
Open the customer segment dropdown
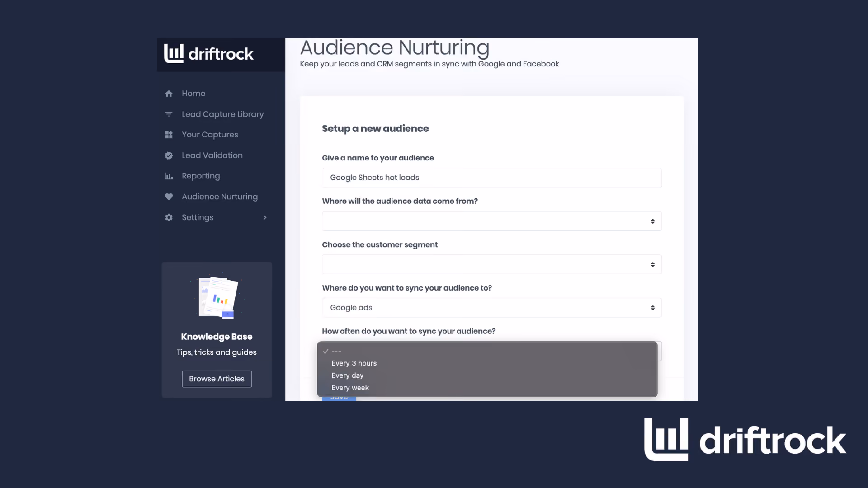point(492,264)
